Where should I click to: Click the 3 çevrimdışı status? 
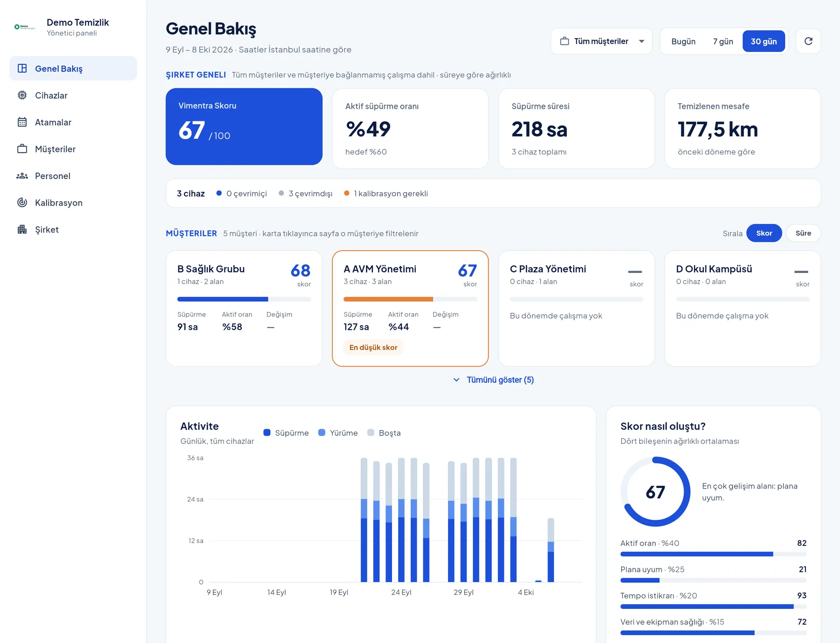[x=306, y=193]
